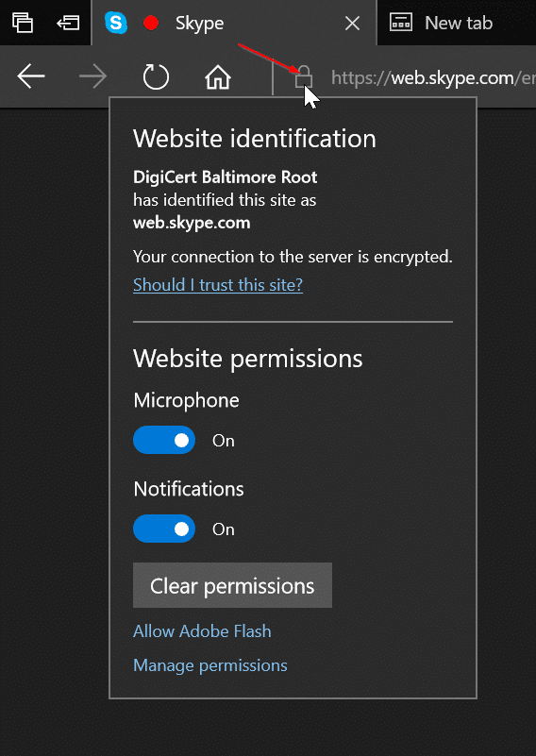Viewport: 536px width, 756px height.
Task: Click the Allow Adobe Flash link
Action: 202,631
